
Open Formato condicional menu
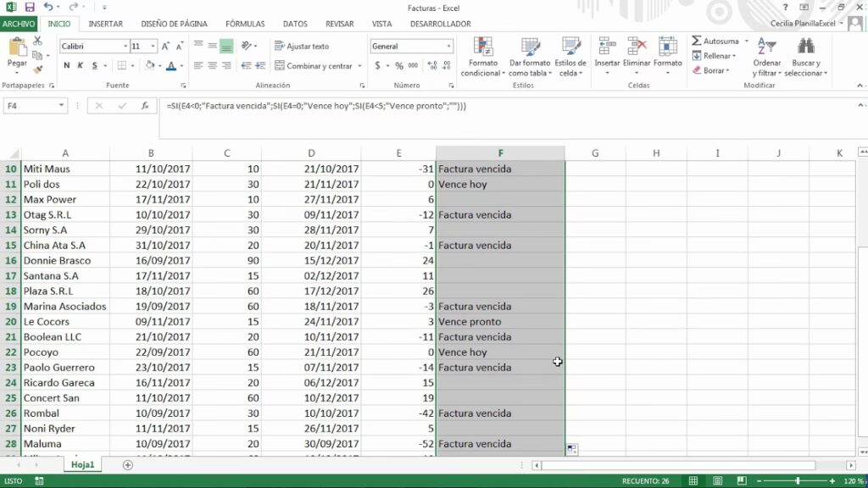point(482,57)
